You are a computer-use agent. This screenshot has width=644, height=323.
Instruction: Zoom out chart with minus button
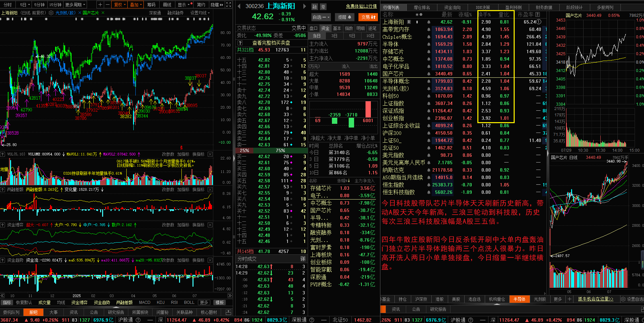(x=107, y=5)
